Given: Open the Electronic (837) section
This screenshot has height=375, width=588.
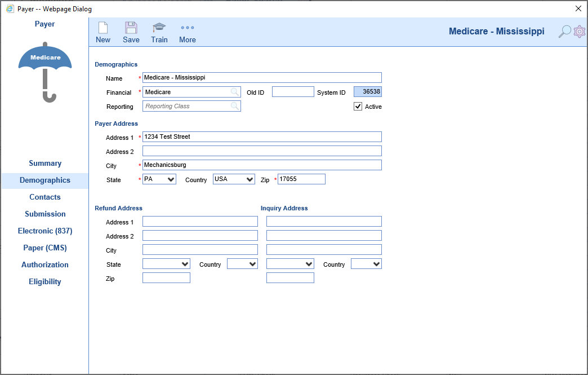Looking at the screenshot, I should [x=45, y=231].
